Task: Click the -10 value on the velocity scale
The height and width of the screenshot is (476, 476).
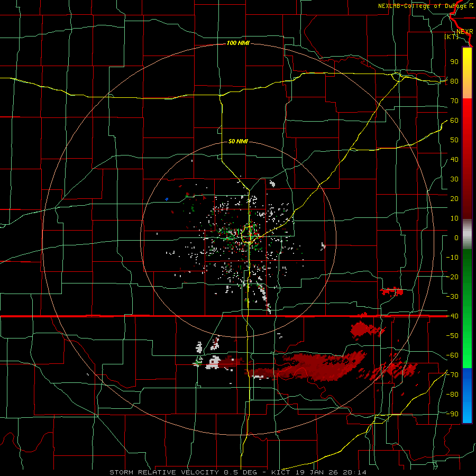Action: tap(452, 258)
